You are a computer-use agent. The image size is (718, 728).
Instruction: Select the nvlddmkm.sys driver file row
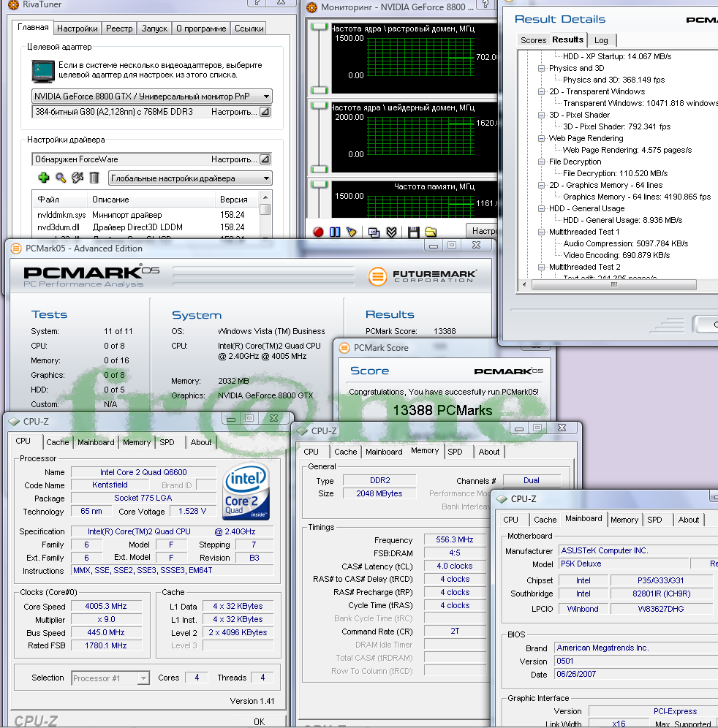(x=146, y=215)
